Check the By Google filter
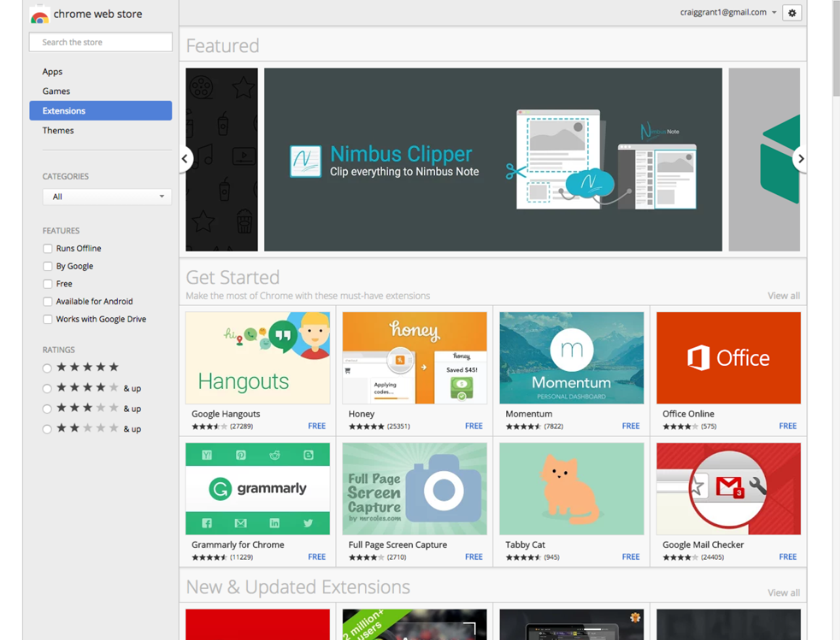The width and height of the screenshot is (840, 640). tap(47, 266)
